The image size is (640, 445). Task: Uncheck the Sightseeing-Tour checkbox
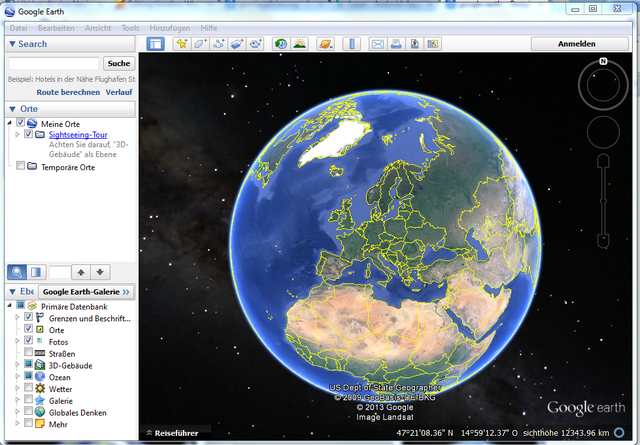(28, 134)
